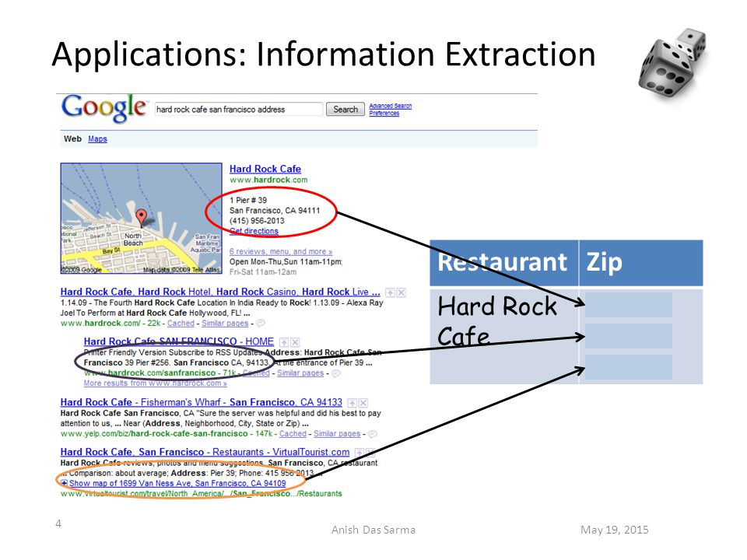Open Cached link for yelp.com 147k result

point(293,434)
